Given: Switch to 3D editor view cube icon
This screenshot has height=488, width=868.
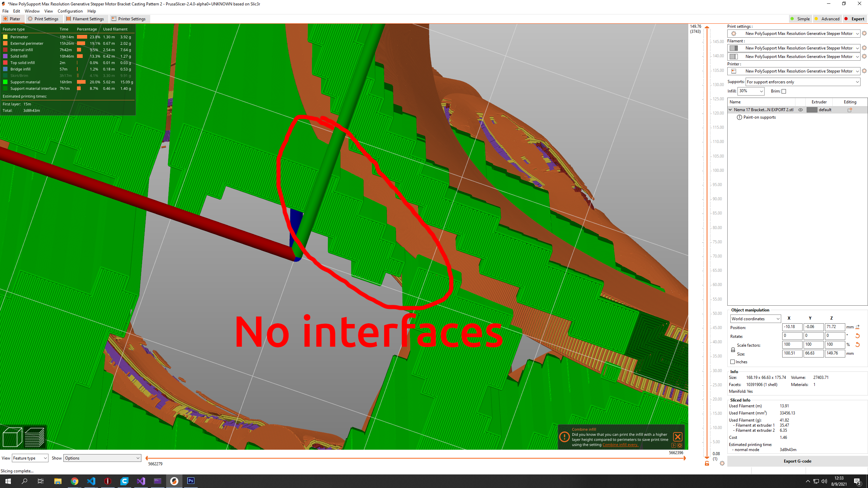Looking at the screenshot, I should (12, 437).
